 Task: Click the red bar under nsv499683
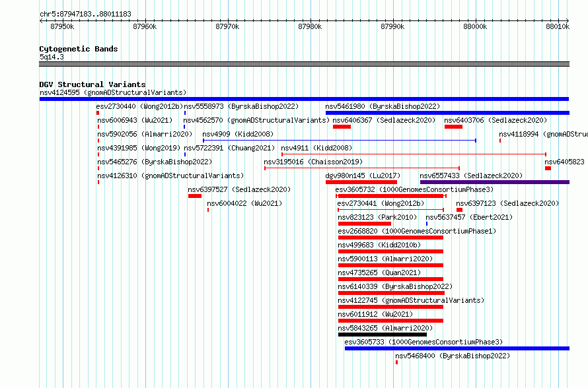tap(390, 251)
